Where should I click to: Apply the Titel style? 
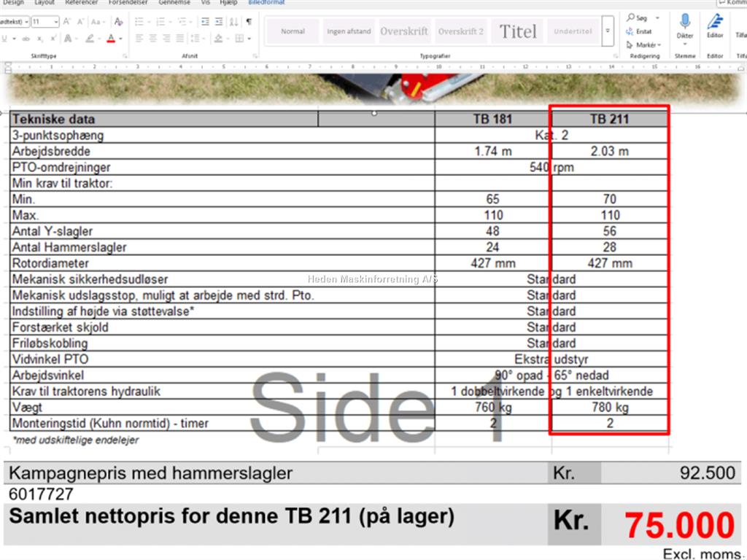pos(518,31)
